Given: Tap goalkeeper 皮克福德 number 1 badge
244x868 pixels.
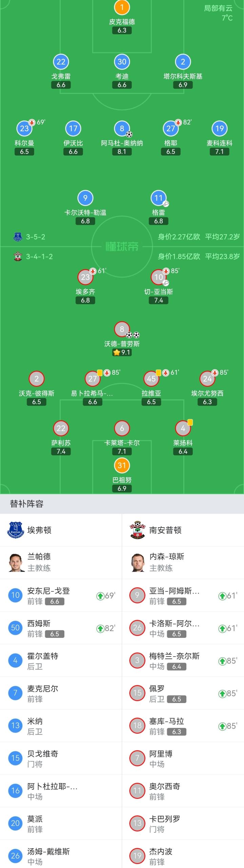Looking at the screenshot, I should click(x=122, y=7).
